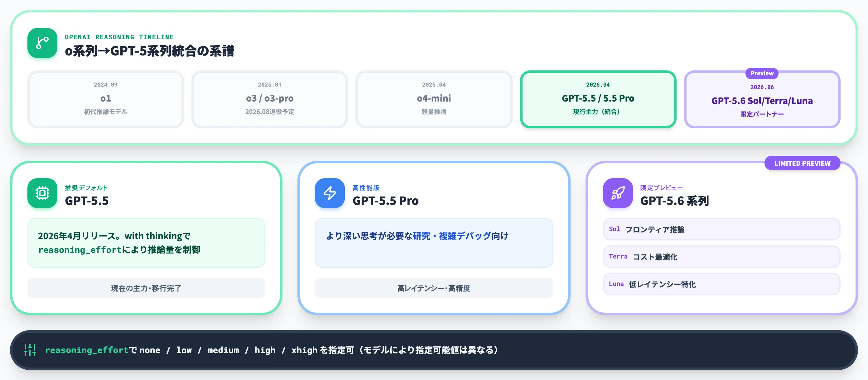Screen dimensions: 868x380
Task: Select the Terra コスト最適化 row
Action: tap(721, 257)
